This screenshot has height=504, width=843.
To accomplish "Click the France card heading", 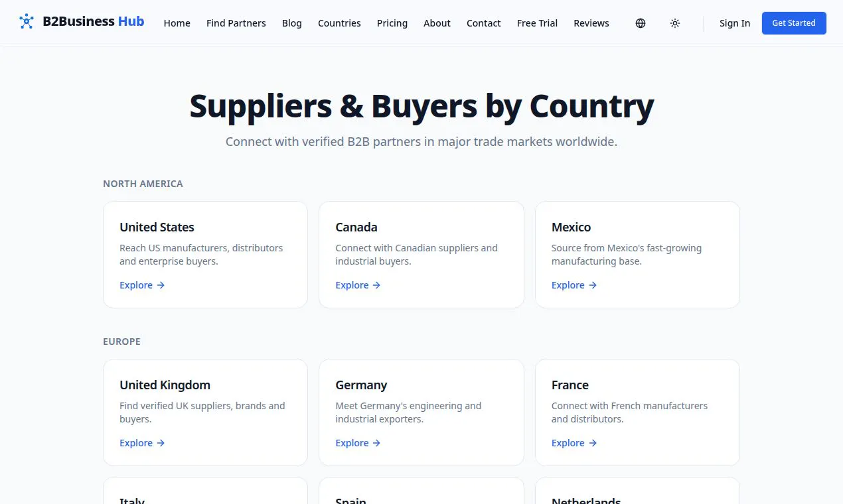I will click(x=570, y=385).
